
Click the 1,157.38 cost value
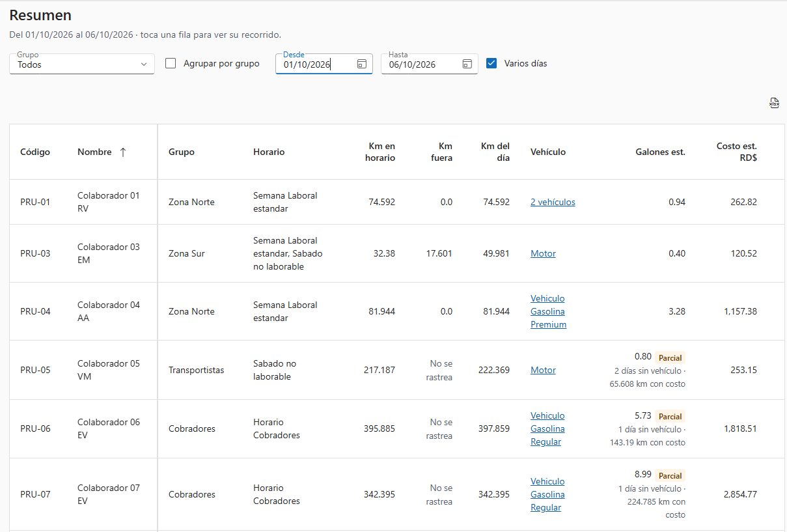[x=740, y=311]
